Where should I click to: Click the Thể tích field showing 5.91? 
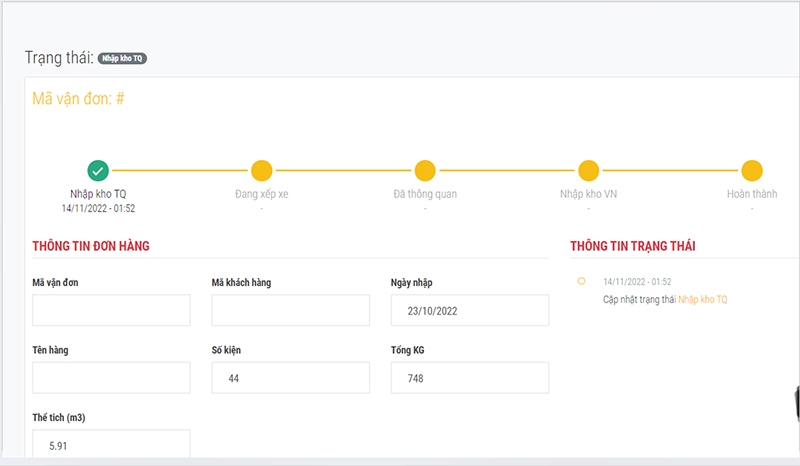coord(111,444)
